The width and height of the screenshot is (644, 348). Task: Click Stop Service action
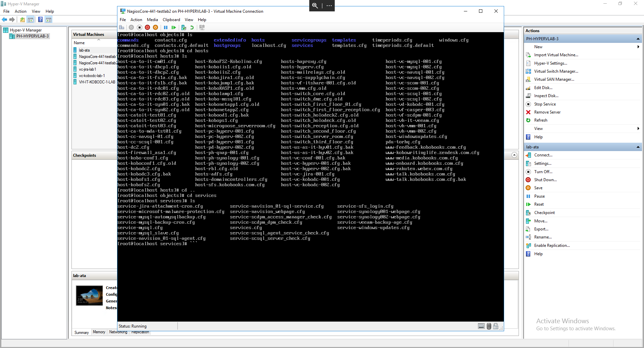coord(545,104)
